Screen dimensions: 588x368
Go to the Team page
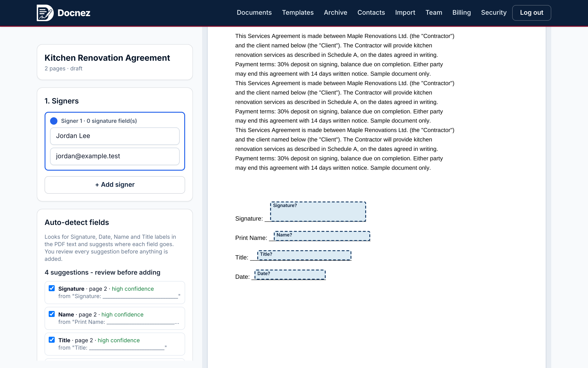click(x=434, y=13)
